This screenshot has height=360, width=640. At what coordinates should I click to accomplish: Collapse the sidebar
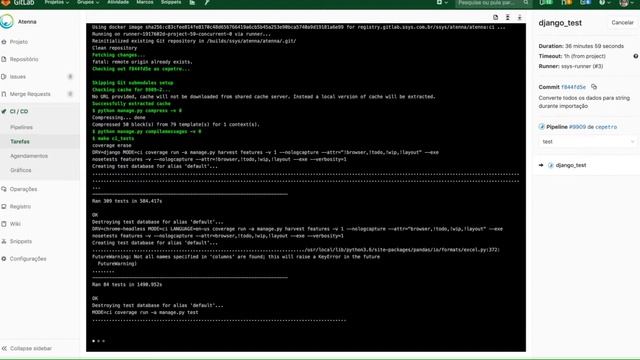(27, 349)
